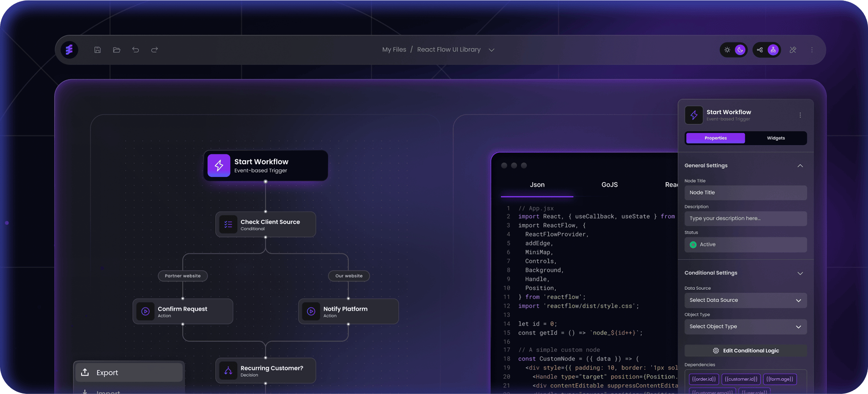Click the Edit Conditional Logic button
The width and height of the screenshot is (868, 394).
click(745, 351)
